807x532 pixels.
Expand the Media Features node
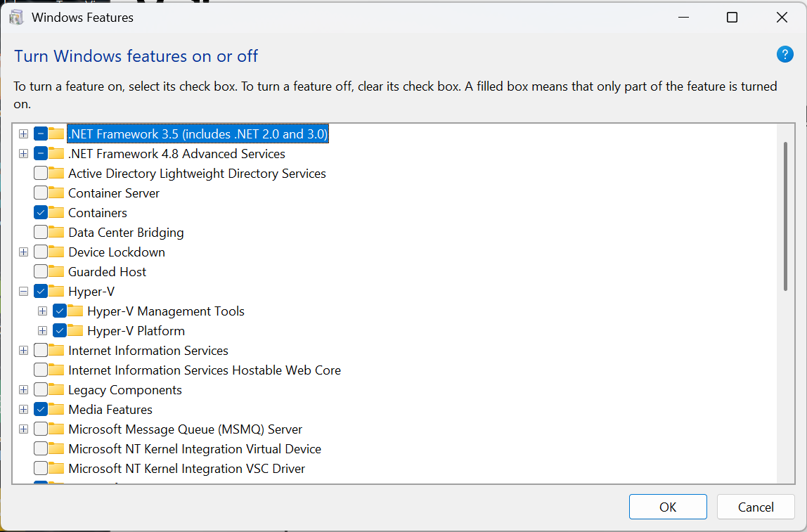(24, 409)
